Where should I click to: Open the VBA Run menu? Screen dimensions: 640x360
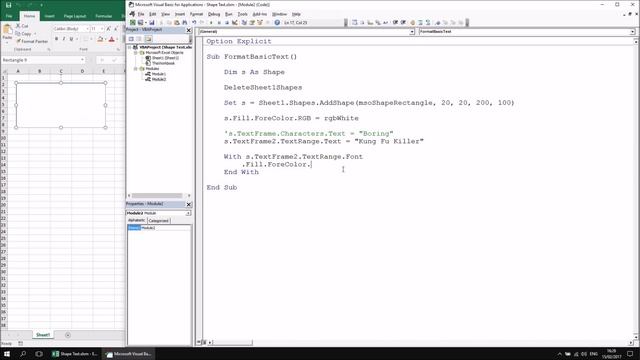tap(229, 14)
